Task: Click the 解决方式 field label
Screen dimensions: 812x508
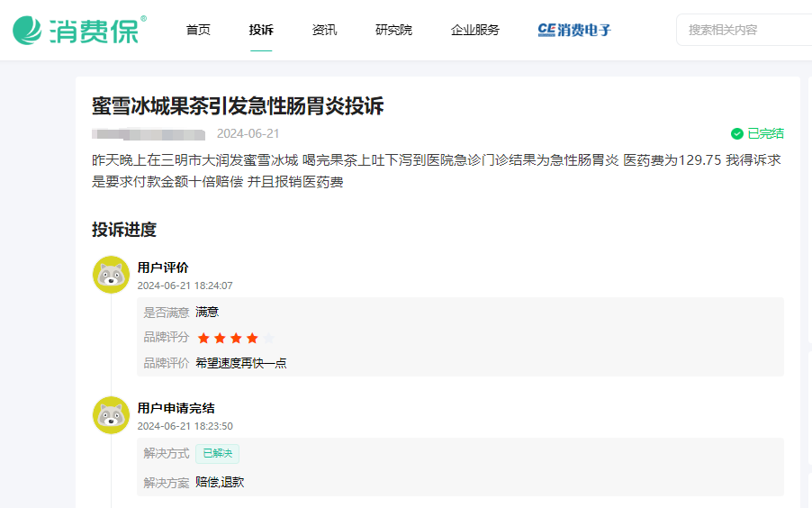Action: (x=167, y=454)
